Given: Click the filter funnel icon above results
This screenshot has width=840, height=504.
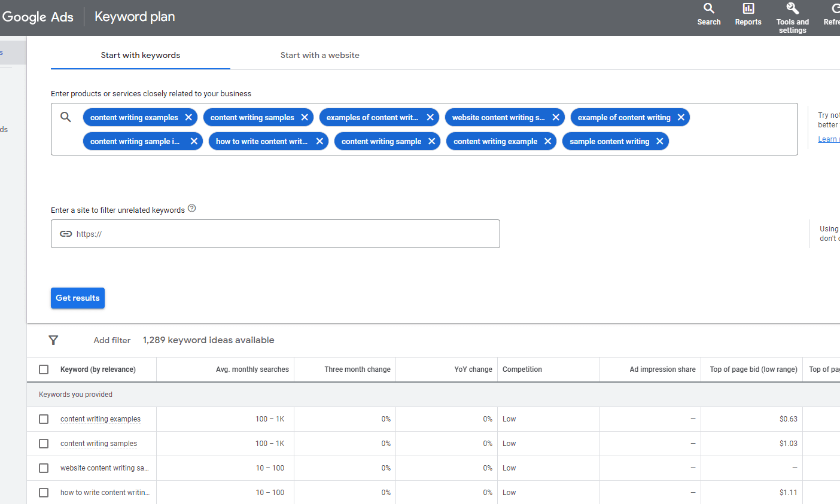Looking at the screenshot, I should [x=53, y=340].
